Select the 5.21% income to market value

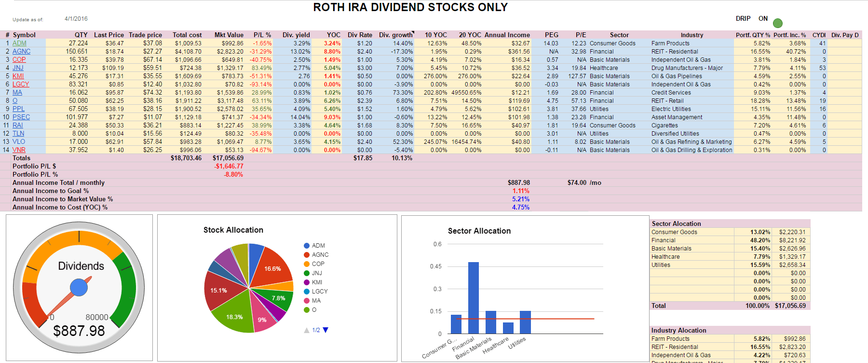coord(521,199)
